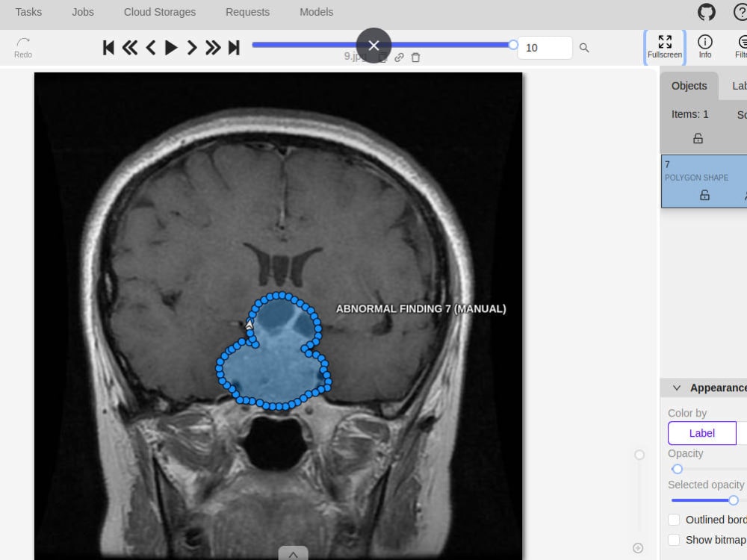The height and width of the screenshot is (560, 747).
Task: Click the ABNORMAL FINDING 7 label text
Action: 421,308
